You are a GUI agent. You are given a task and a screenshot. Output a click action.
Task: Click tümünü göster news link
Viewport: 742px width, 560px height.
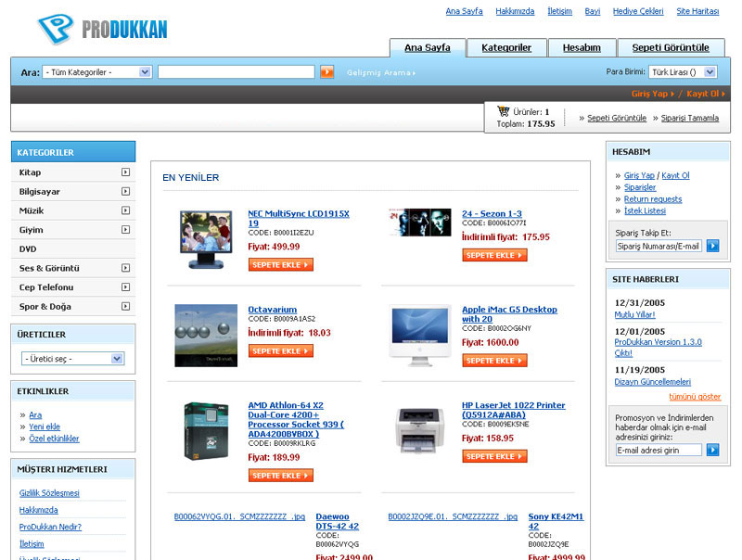point(695,397)
